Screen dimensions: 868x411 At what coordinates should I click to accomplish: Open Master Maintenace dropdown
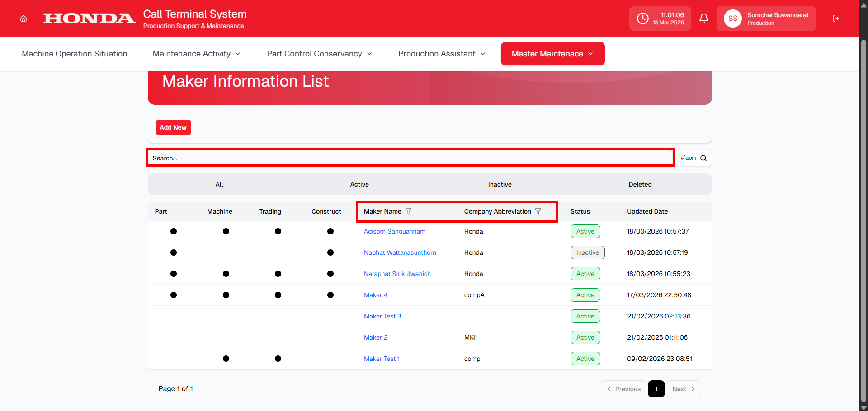(x=552, y=54)
